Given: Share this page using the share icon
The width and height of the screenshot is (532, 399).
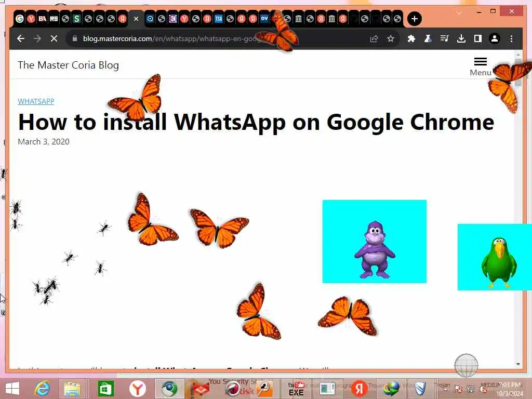Looking at the screenshot, I should point(374,38).
